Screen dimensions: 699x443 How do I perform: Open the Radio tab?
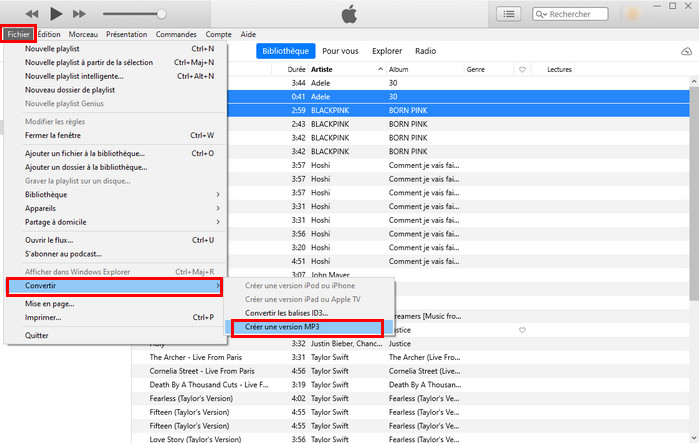tap(425, 50)
